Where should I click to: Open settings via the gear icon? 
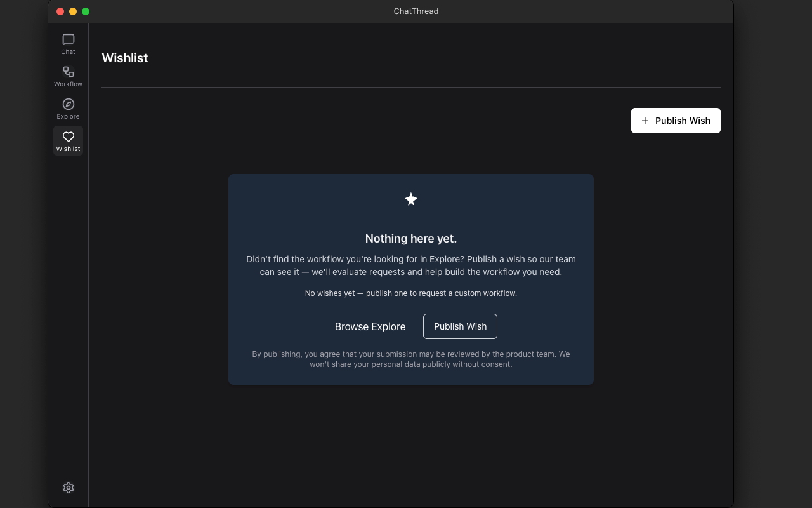click(x=69, y=488)
